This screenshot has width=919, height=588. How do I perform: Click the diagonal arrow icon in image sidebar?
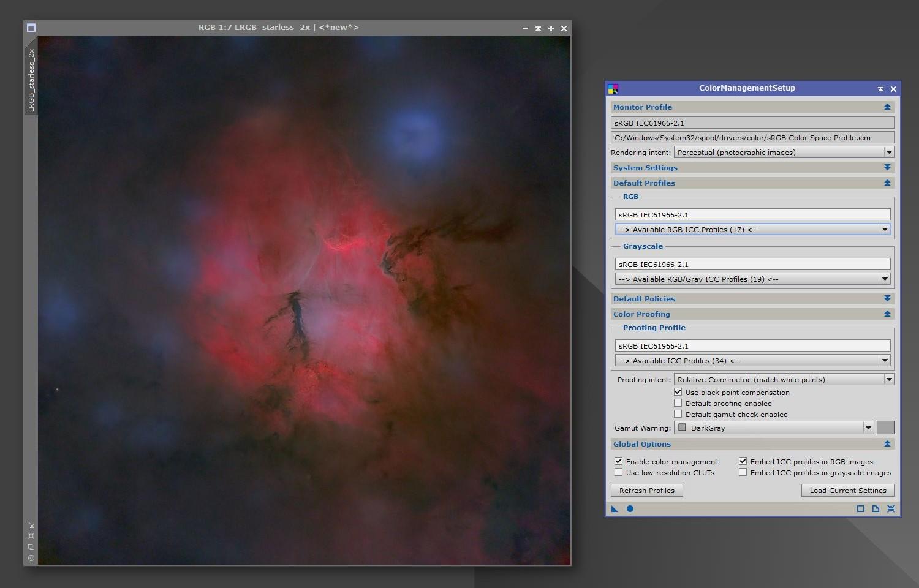[31, 525]
